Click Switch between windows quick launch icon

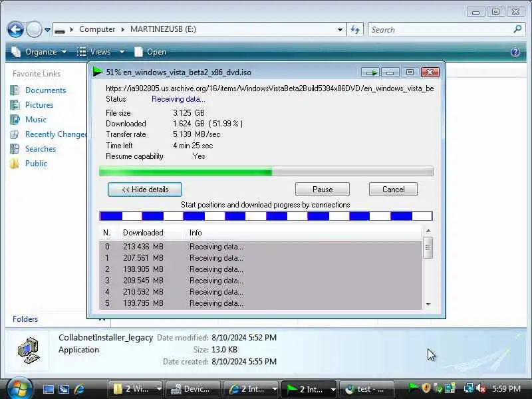tap(64, 389)
